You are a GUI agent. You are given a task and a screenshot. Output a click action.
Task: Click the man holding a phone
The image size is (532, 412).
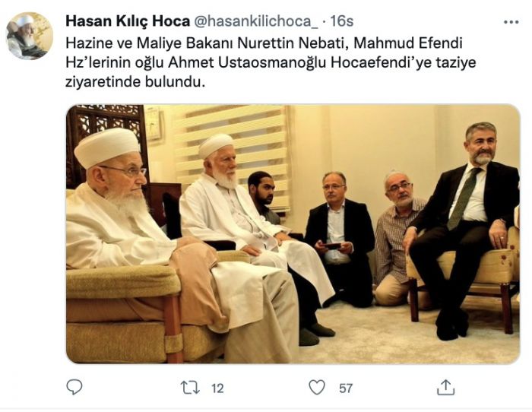[338, 238]
